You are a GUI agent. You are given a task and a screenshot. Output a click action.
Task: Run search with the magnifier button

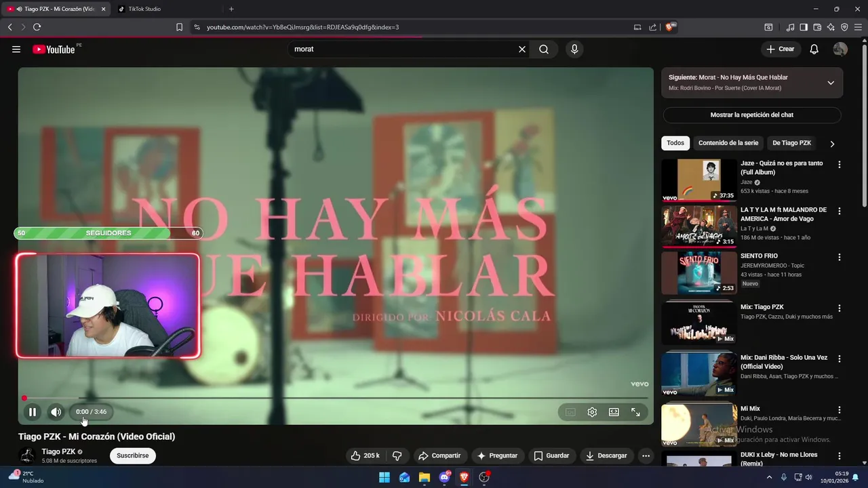(x=544, y=49)
